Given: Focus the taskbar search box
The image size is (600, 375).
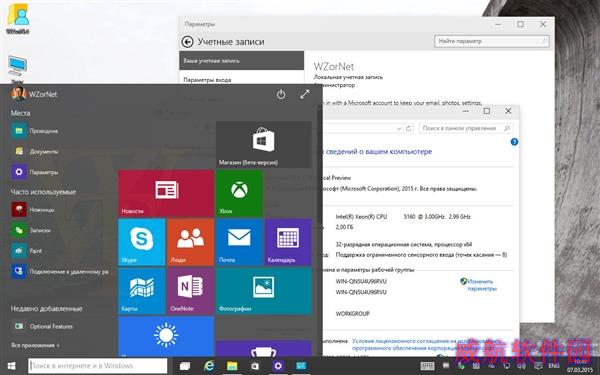Looking at the screenshot, I should pyautogui.click(x=98, y=366).
